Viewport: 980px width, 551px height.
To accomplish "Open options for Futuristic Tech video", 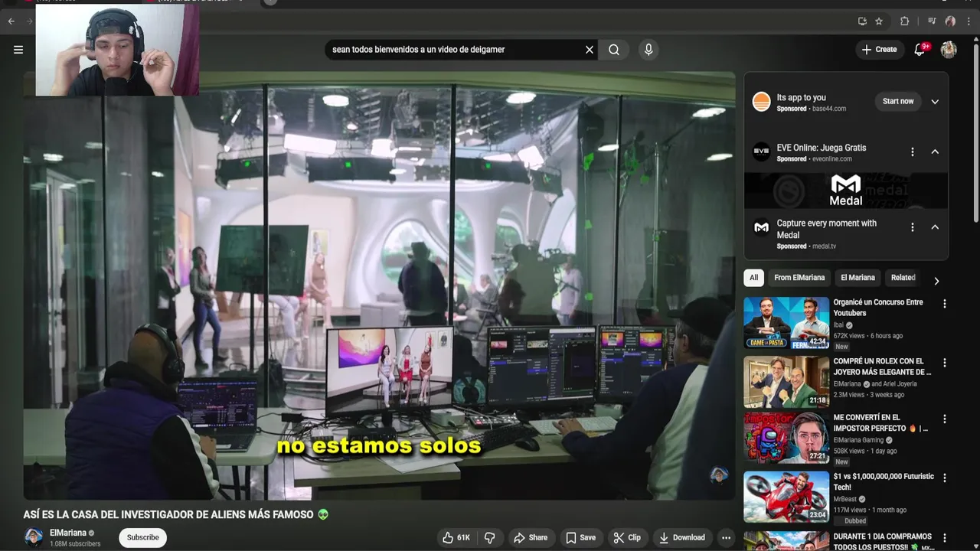I will click(944, 478).
